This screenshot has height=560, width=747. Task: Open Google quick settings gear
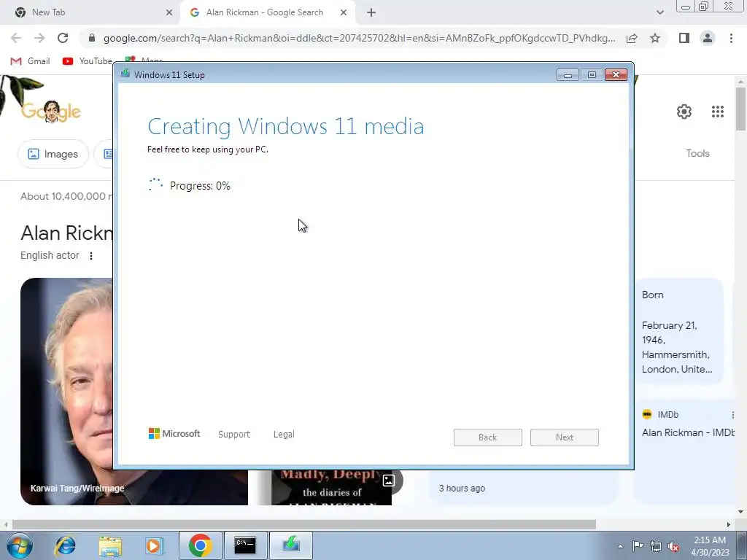(x=684, y=112)
